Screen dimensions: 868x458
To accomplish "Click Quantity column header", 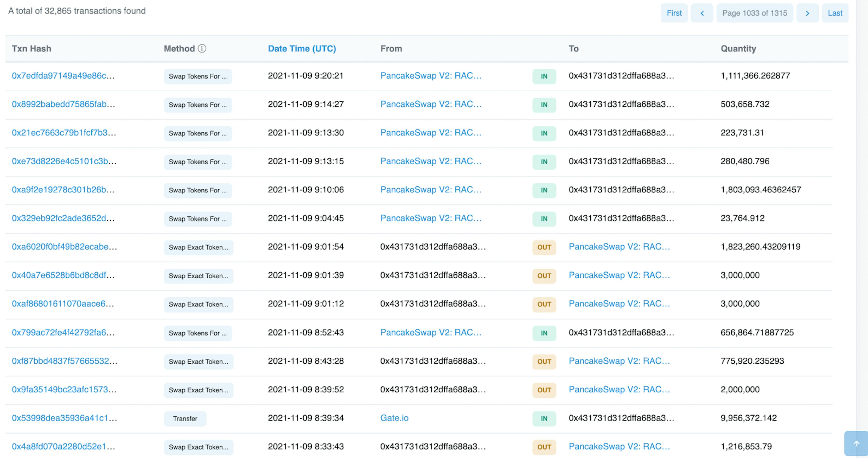I will (x=738, y=49).
